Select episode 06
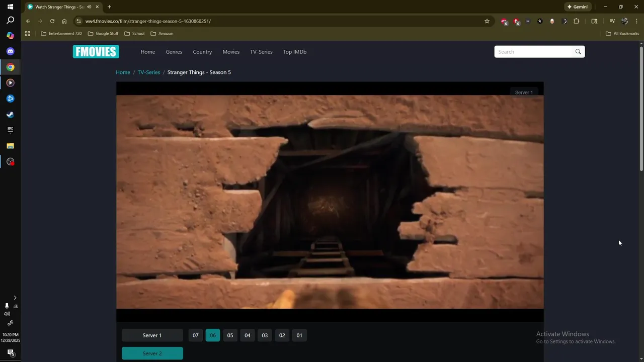The width and height of the screenshot is (644, 362). 213,335
